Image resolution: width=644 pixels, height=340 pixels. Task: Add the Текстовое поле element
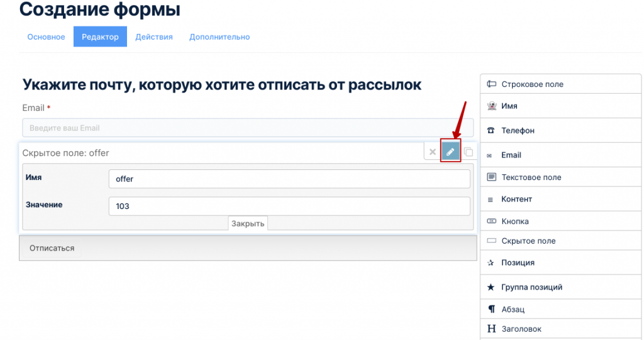[560, 177]
